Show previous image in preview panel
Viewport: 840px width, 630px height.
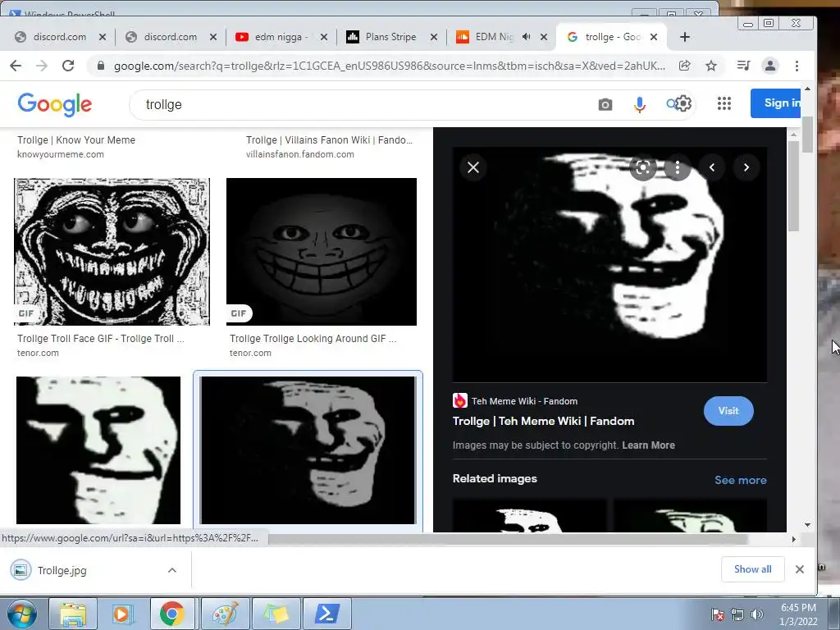(x=712, y=167)
